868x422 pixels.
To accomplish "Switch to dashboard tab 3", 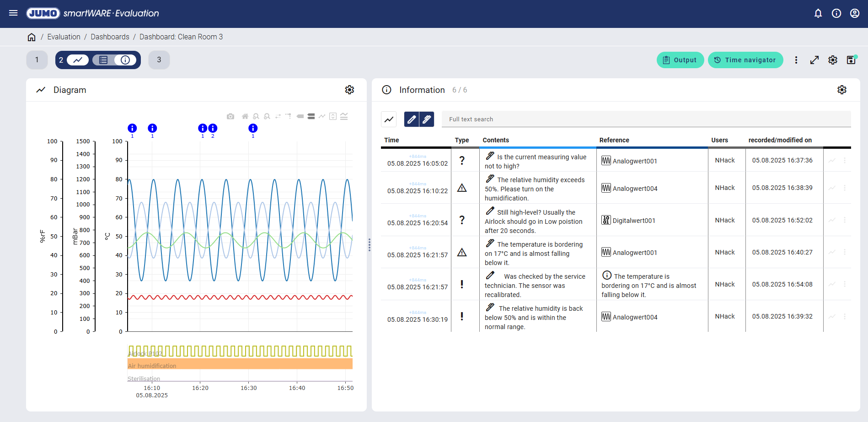I will point(159,60).
